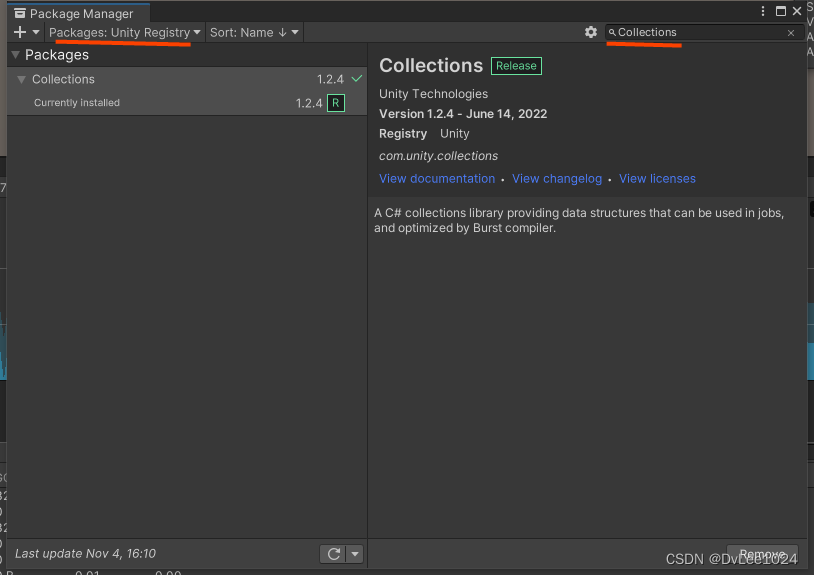Collapse the Packages group triangle
814x575 pixels.
click(16, 55)
